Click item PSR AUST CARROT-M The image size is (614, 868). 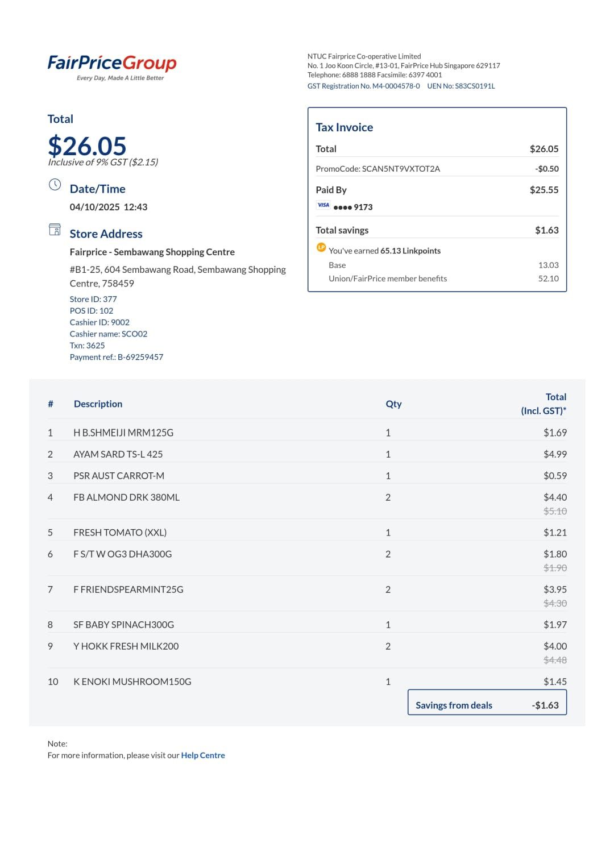coord(119,476)
